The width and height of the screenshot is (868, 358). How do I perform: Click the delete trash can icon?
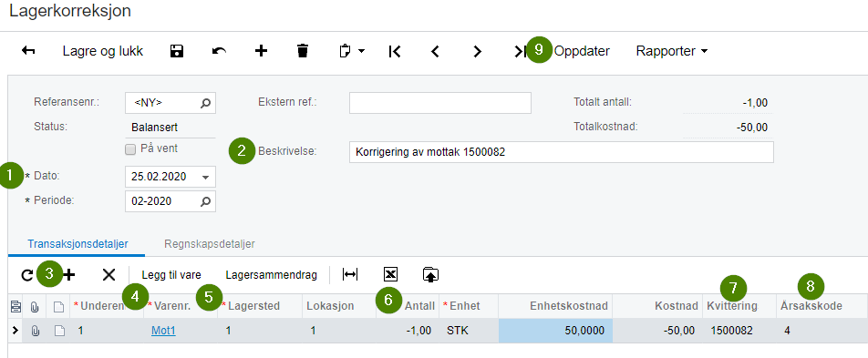(303, 51)
